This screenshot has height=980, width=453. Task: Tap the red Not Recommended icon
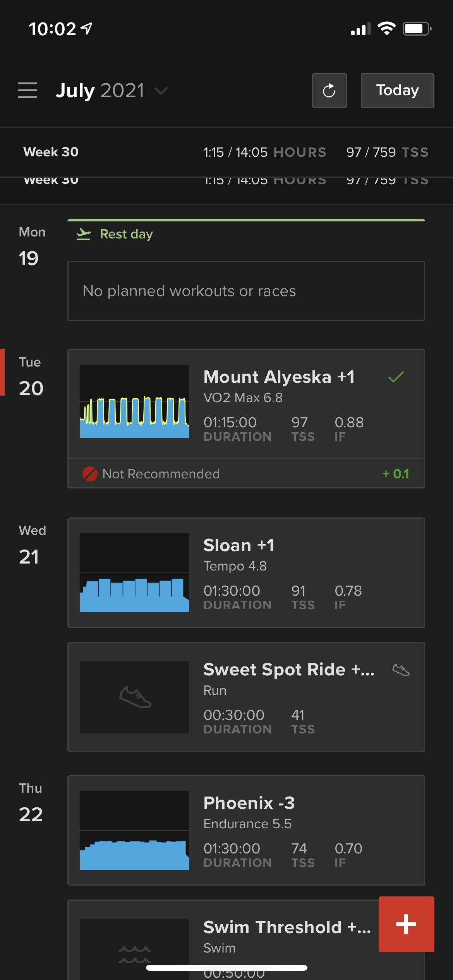coord(90,474)
